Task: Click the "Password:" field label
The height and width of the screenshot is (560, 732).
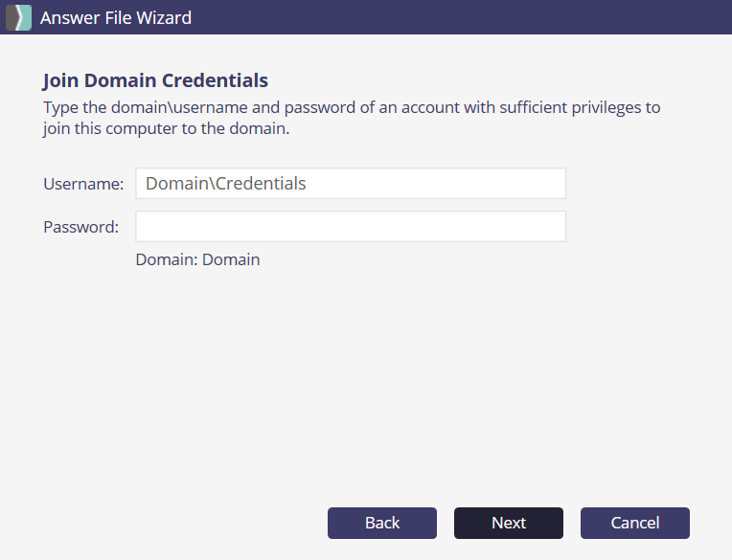Action: 81,227
